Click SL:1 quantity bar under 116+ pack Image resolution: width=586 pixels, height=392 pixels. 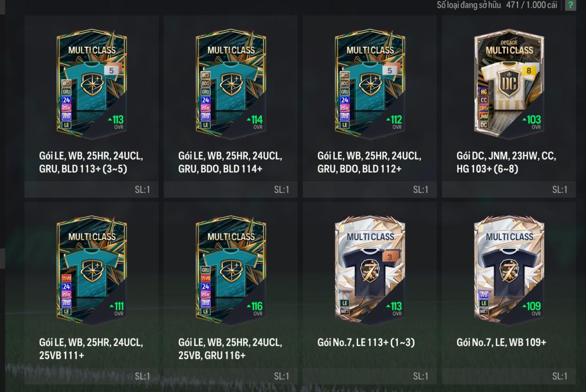230,376
